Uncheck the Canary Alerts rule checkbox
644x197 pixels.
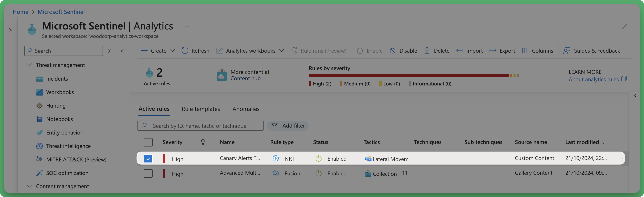148,158
